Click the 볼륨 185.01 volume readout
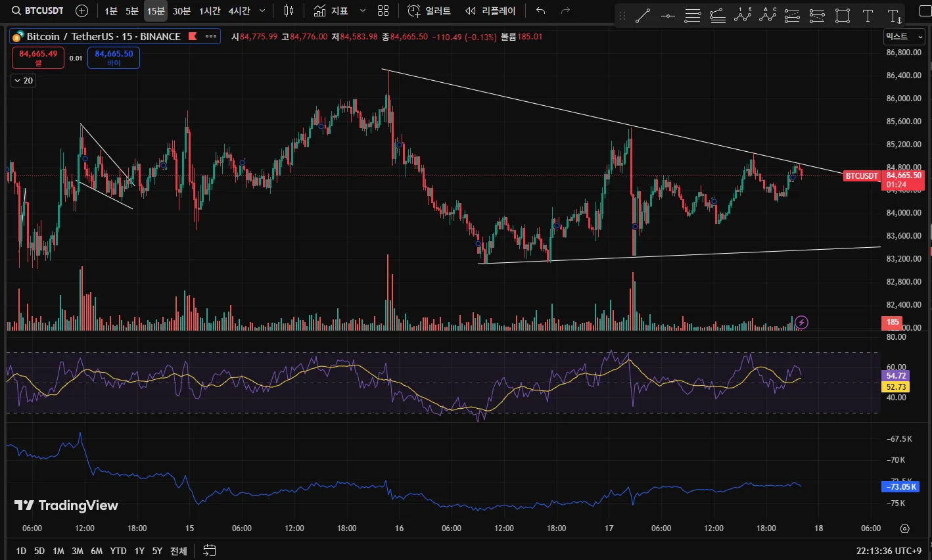932x560 pixels. (x=522, y=37)
